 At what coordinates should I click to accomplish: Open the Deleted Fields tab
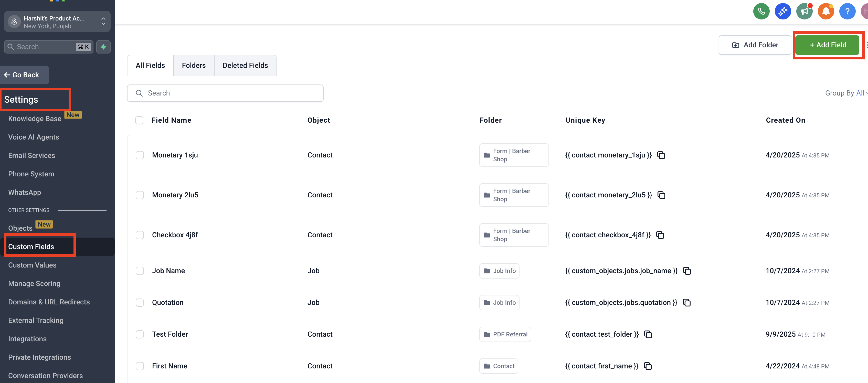[x=245, y=65]
